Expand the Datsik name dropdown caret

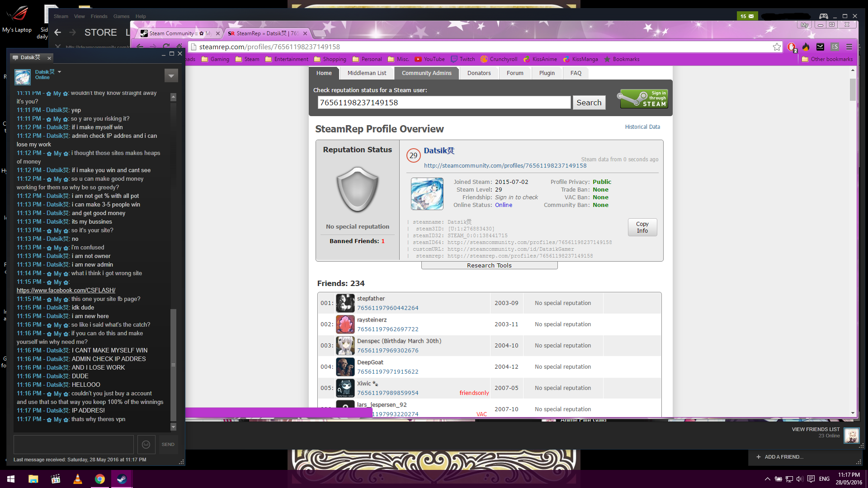pyautogui.click(x=59, y=72)
